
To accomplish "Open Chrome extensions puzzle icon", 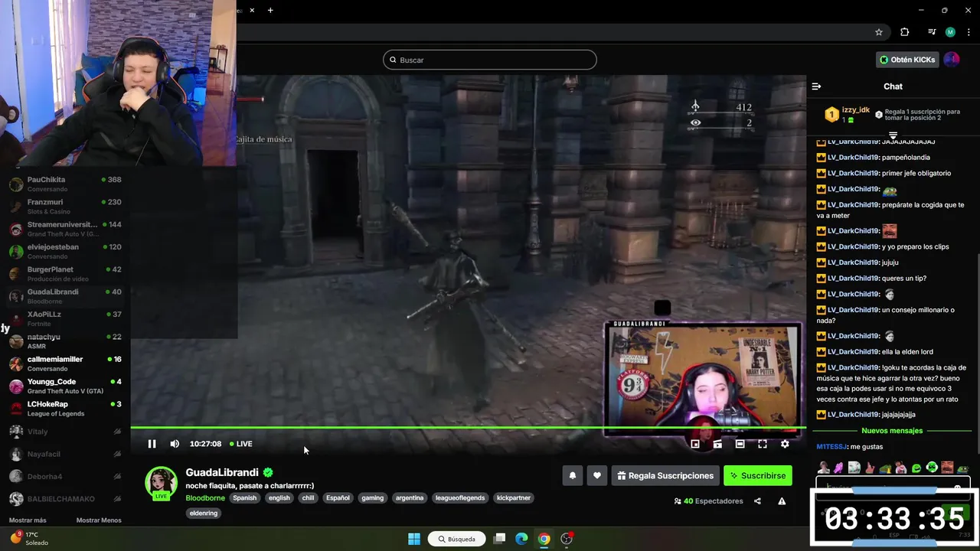I will point(905,32).
